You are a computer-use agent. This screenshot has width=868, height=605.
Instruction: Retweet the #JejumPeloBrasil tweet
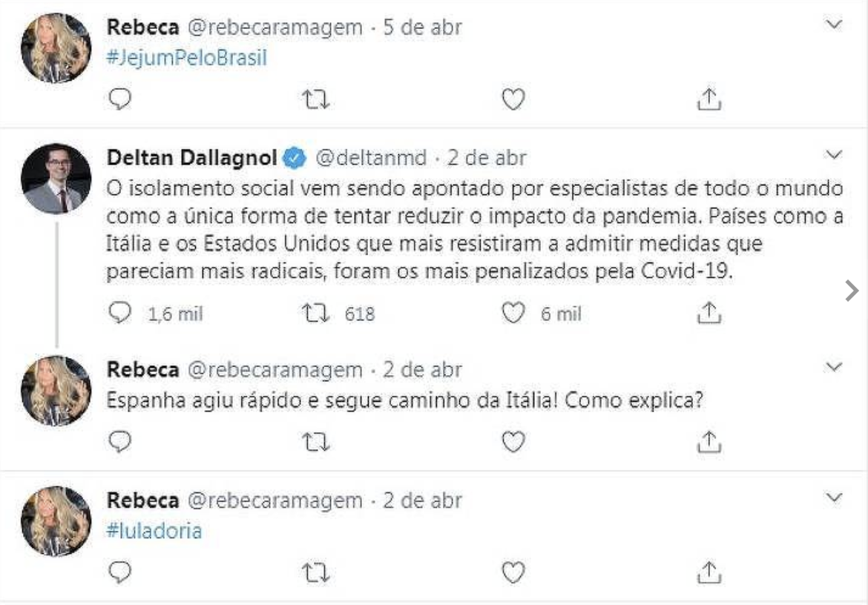pos(316,99)
